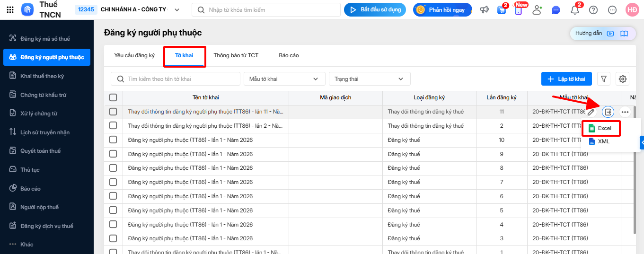Image resolution: width=644 pixels, height=254 pixels.
Task: Switch to the Thông báo từ TCT tab
Action: [x=236, y=55]
